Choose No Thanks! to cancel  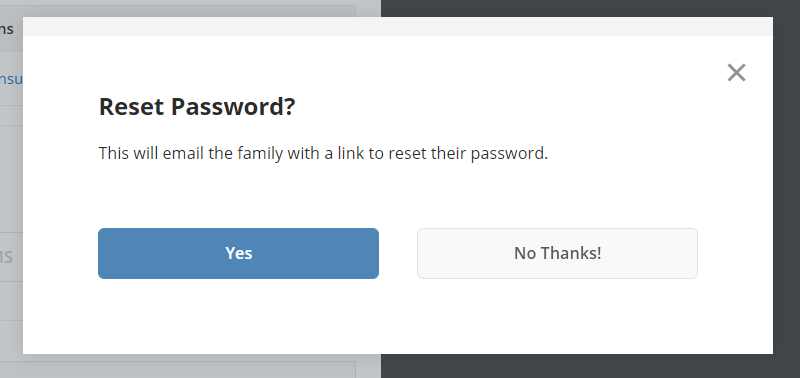pos(557,254)
